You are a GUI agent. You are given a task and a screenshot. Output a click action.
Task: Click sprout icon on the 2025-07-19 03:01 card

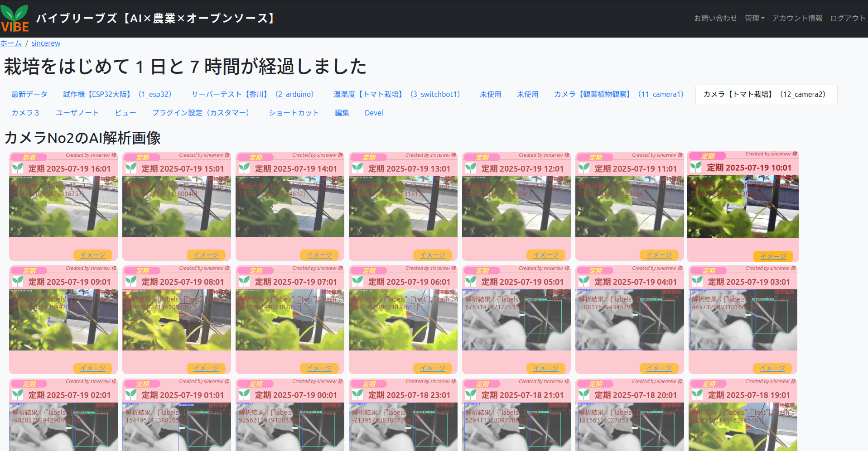point(697,282)
